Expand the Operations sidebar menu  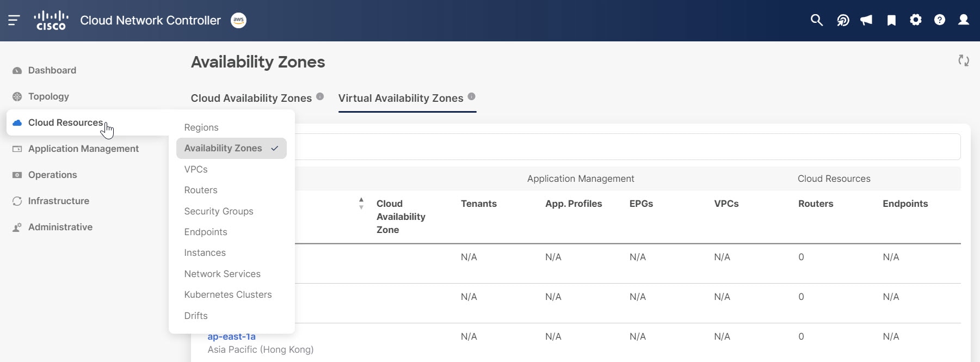(52, 175)
